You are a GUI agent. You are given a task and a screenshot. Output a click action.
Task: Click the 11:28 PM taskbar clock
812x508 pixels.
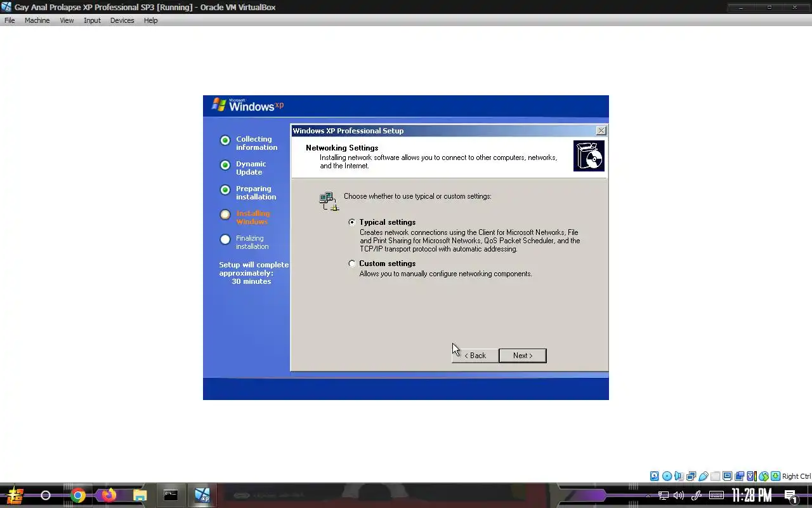pos(752,495)
